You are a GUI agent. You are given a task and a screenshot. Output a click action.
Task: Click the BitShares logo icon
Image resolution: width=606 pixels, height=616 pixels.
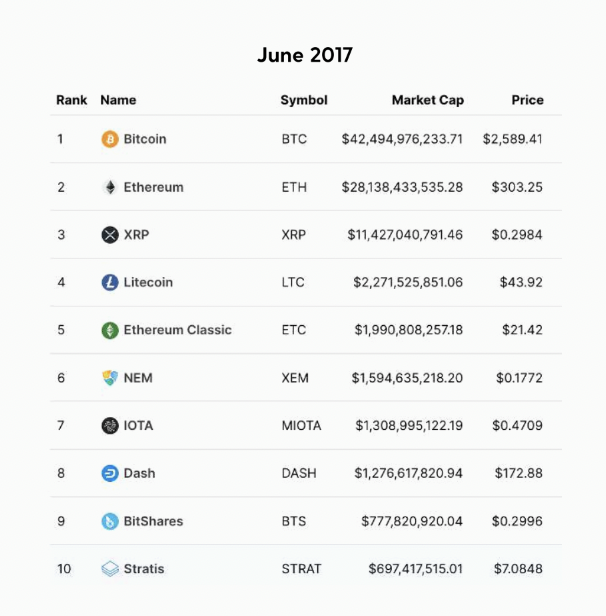110,521
